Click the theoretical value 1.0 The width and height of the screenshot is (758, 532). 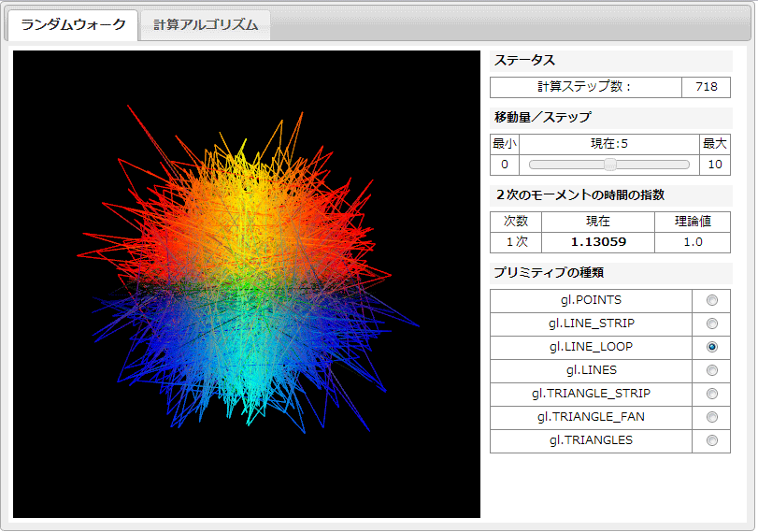tap(693, 242)
